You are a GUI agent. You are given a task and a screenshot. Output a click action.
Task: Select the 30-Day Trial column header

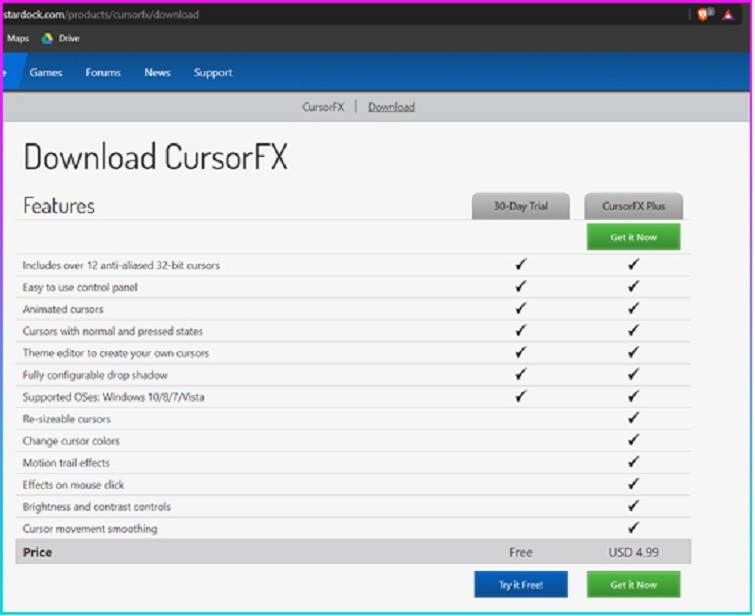520,206
